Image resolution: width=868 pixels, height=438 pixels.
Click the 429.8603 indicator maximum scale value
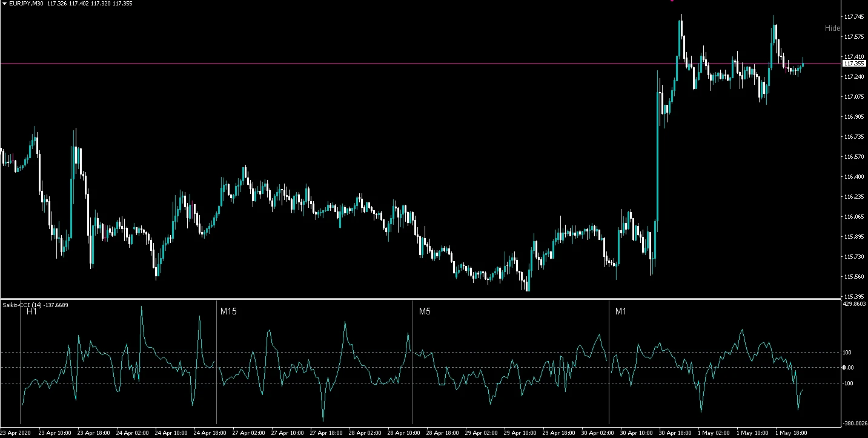tap(855, 304)
